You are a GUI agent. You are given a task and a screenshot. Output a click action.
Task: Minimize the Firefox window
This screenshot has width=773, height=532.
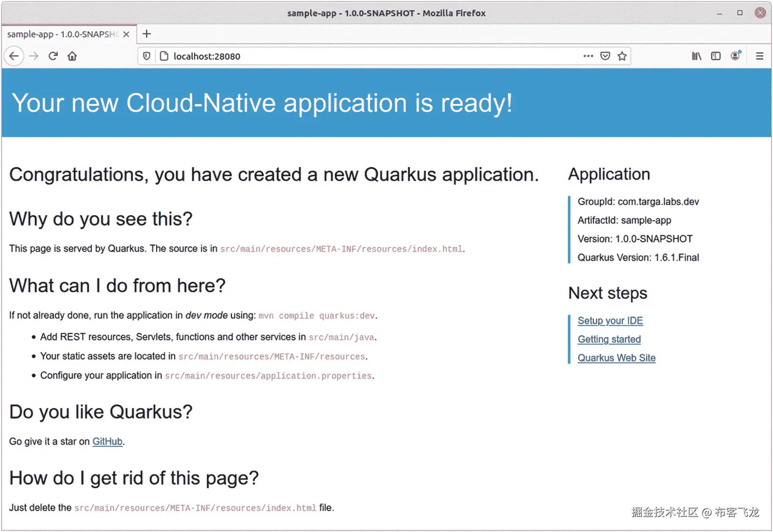[x=719, y=13]
